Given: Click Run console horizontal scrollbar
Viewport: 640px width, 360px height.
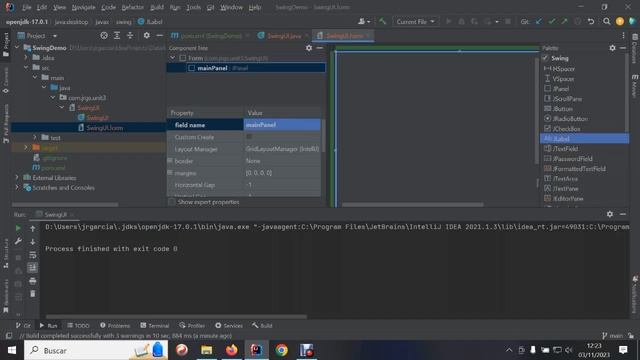Looking at the screenshot, I should (x=176, y=316).
